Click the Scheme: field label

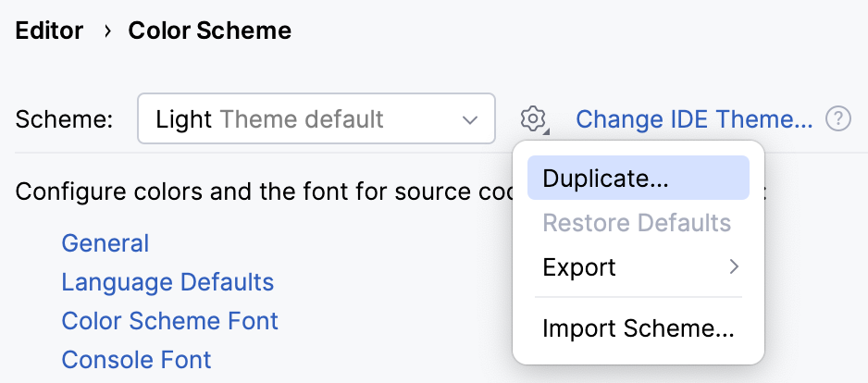65,119
